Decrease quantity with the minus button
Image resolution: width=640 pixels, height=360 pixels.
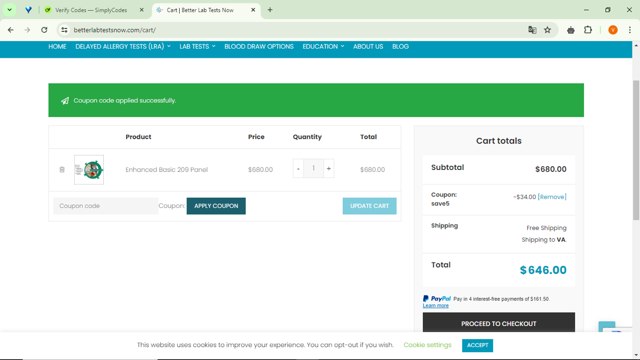[x=298, y=169]
